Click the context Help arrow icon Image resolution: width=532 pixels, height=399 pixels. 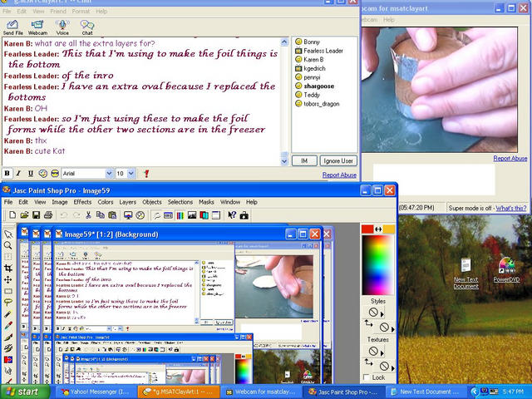pos(232,215)
